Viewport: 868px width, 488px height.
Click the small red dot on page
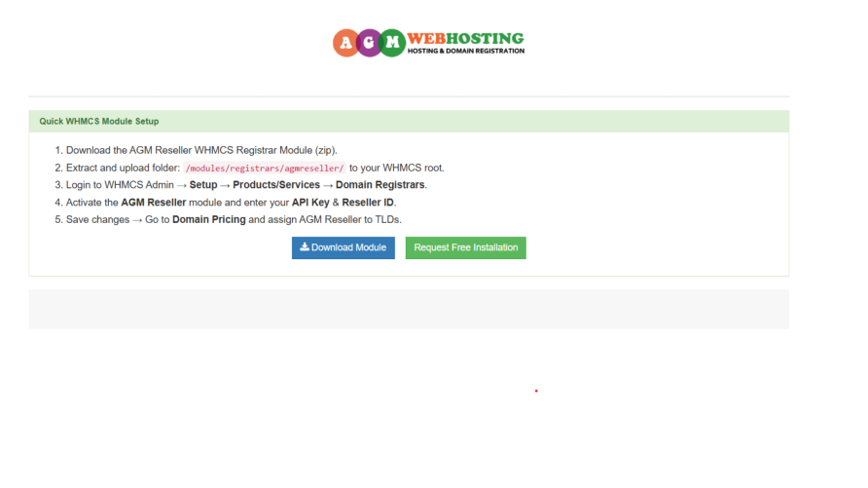tap(536, 391)
